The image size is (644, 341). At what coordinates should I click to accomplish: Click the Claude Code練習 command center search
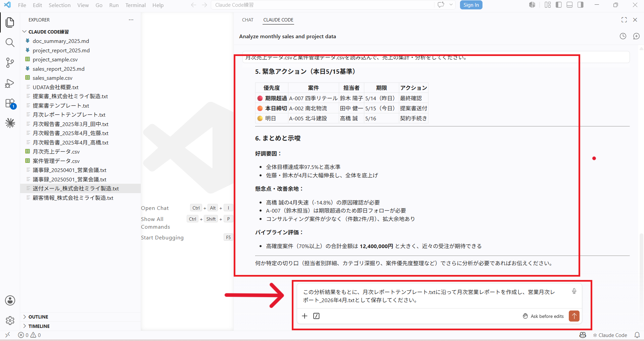pyautogui.click(x=322, y=5)
